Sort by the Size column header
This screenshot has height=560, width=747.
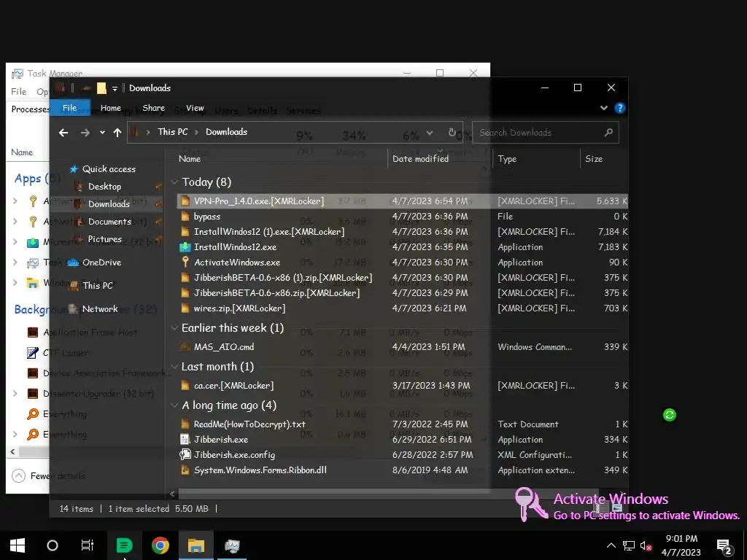pos(594,159)
